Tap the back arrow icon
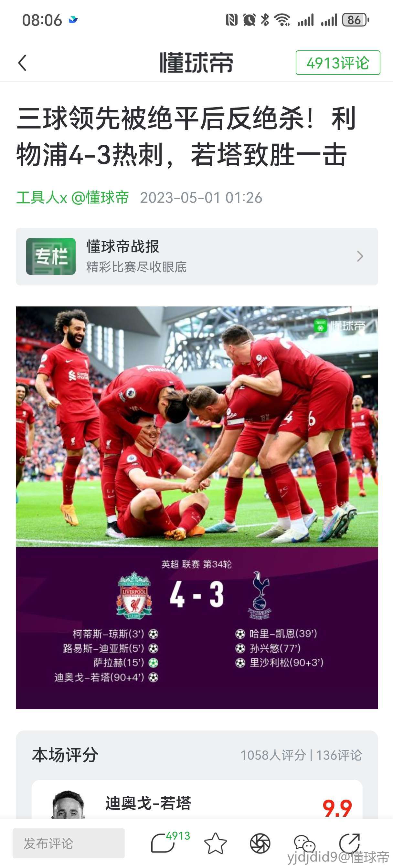This screenshot has height=868, width=393. 22,63
